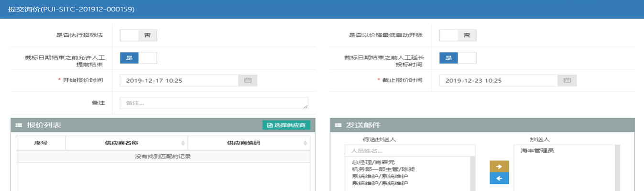Click the 序号 column header

(x=41, y=143)
